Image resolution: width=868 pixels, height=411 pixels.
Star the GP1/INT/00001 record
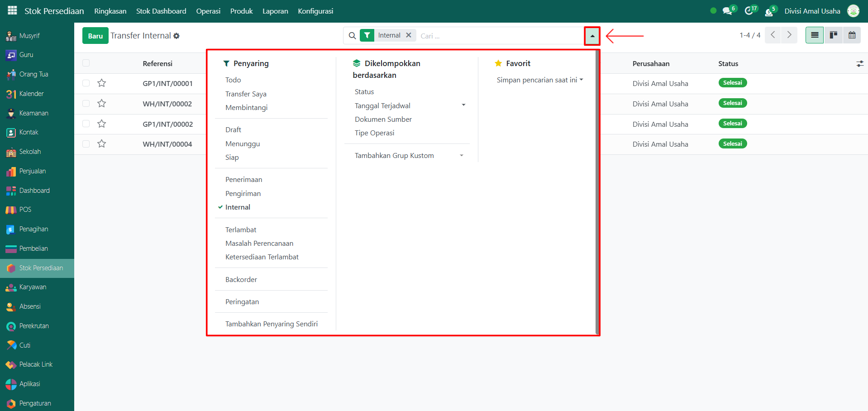(102, 83)
